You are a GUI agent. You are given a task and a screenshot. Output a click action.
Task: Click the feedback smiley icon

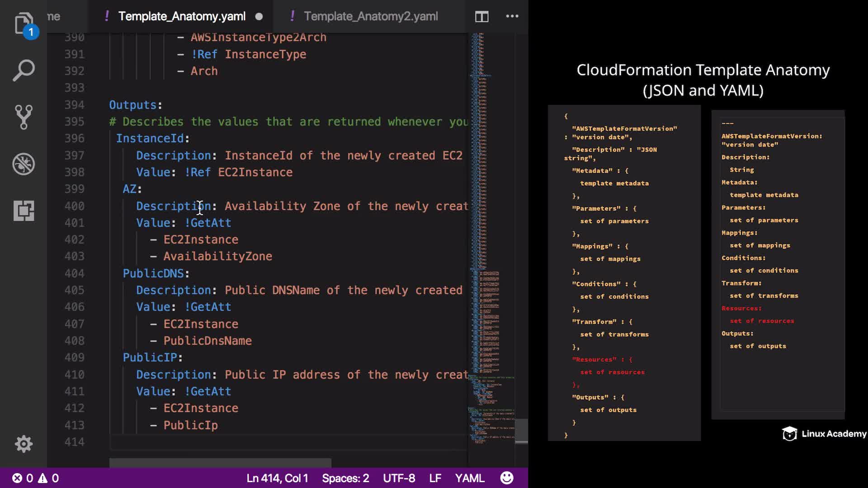coord(507,478)
